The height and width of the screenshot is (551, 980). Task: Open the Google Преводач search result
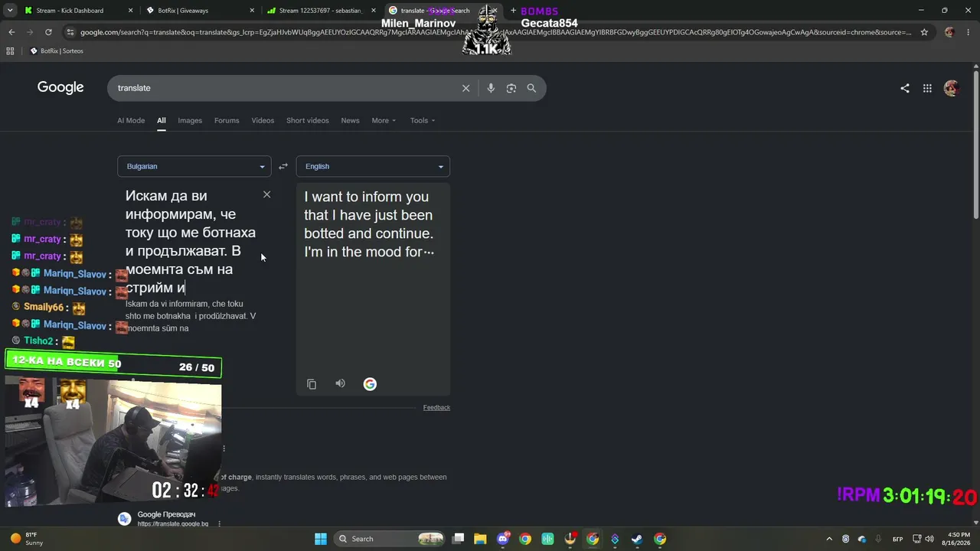click(166, 515)
